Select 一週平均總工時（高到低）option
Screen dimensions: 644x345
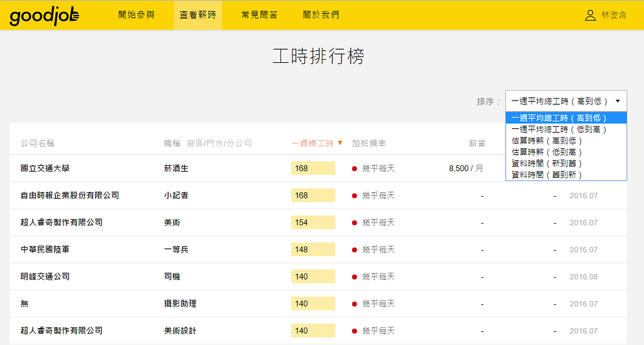point(566,118)
